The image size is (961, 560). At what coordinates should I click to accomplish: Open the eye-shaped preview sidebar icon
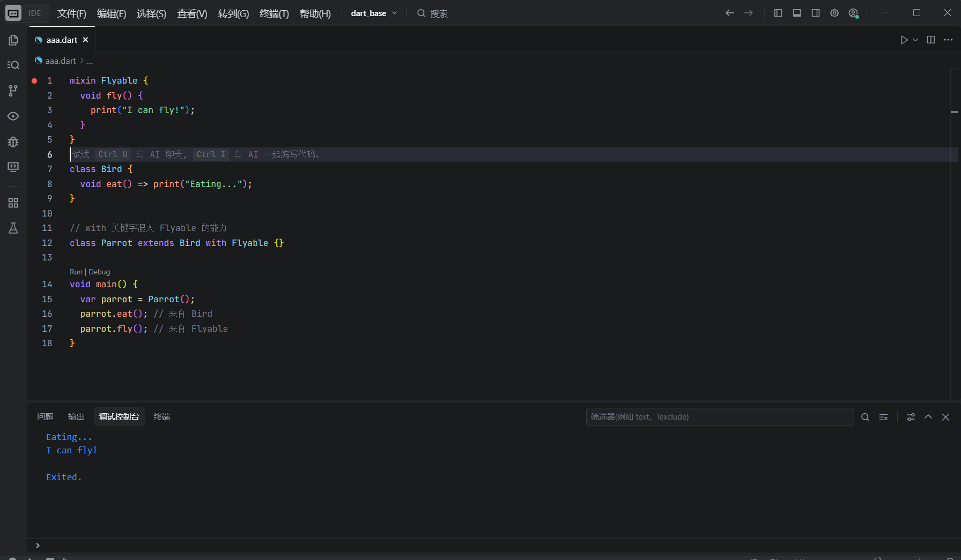pyautogui.click(x=13, y=116)
